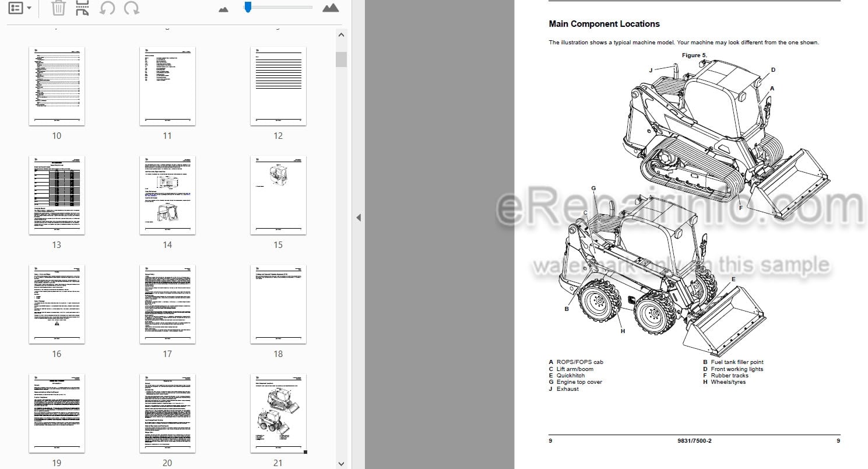Click legend entry 'ROPS/FOPS cab'
Viewport: 868px width, 469px height.
pos(580,362)
